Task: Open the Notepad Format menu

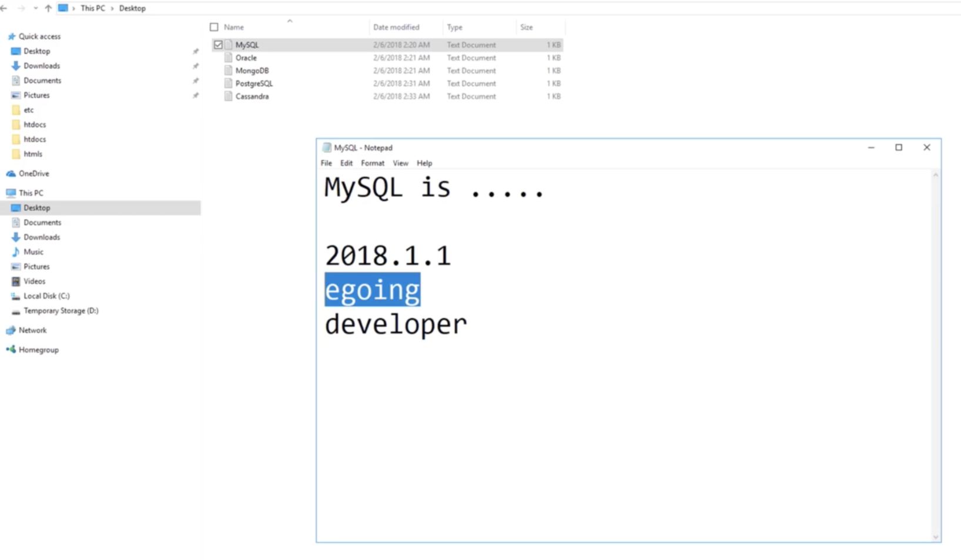Action: [x=373, y=163]
